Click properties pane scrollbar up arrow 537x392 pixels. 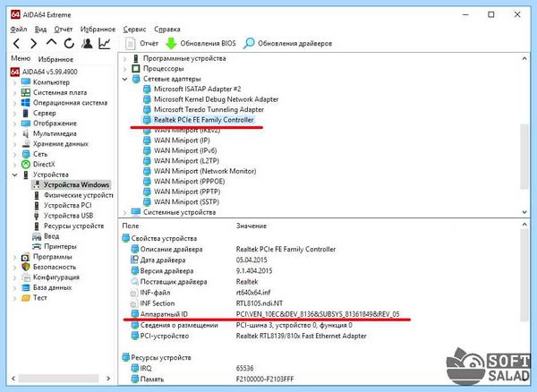pyautogui.click(x=524, y=225)
